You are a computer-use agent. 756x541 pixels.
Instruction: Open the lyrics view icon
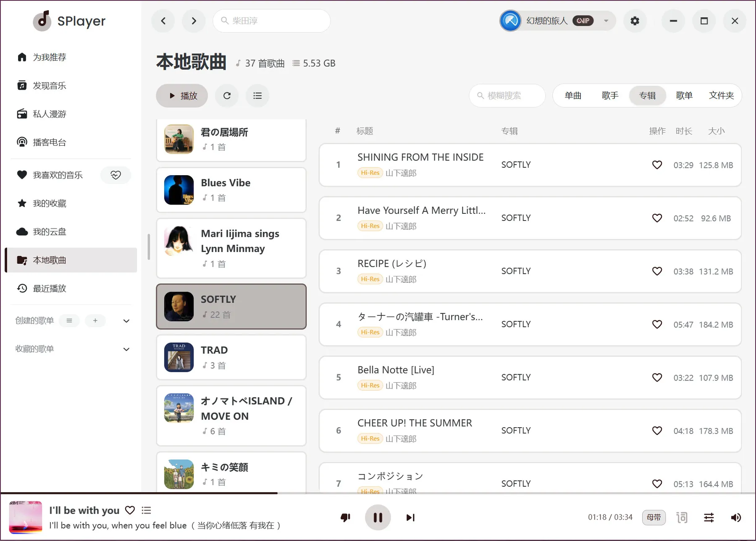point(682,517)
